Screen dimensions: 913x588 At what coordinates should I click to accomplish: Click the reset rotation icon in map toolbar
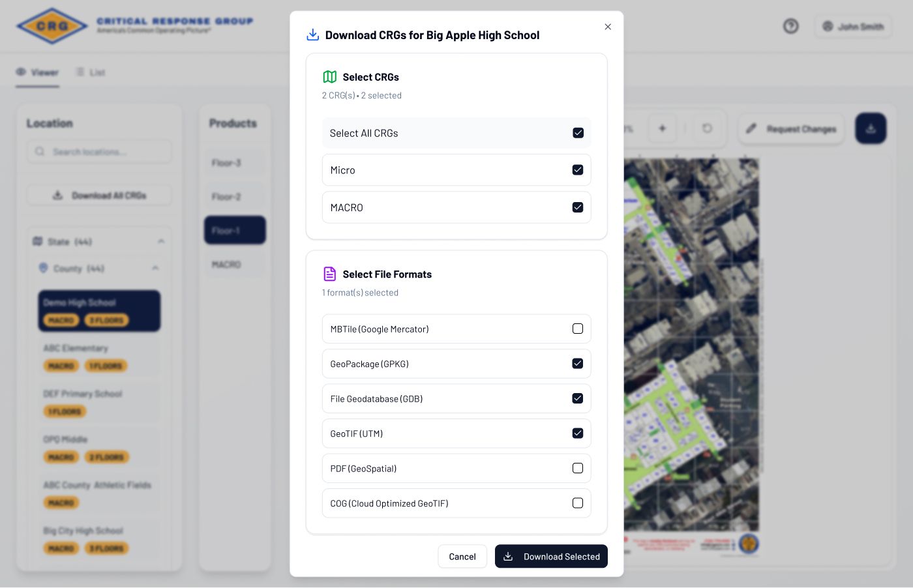(x=707, y=128)
